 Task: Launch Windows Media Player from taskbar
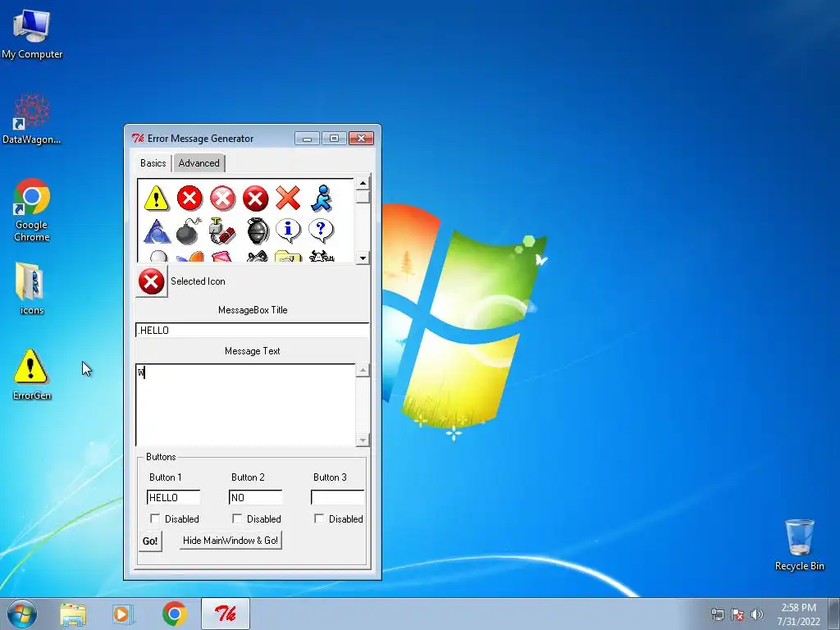[x=123, y=614]
